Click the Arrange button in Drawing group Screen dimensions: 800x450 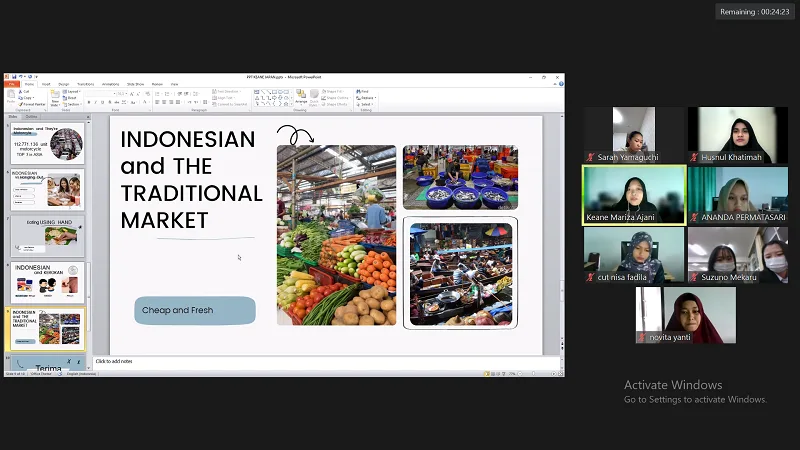(301, 98)
